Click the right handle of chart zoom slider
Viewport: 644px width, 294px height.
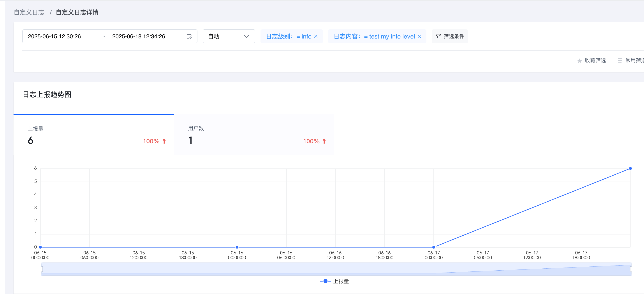[631, 269]
